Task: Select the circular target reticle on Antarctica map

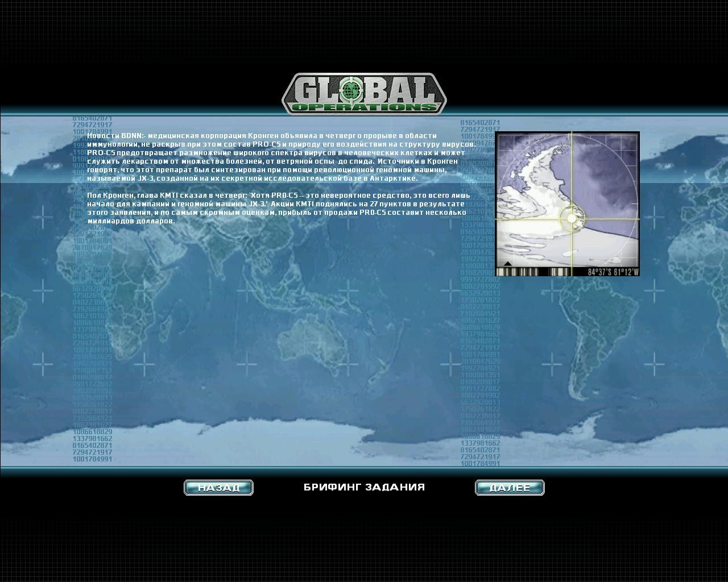Action: [572, 218]
